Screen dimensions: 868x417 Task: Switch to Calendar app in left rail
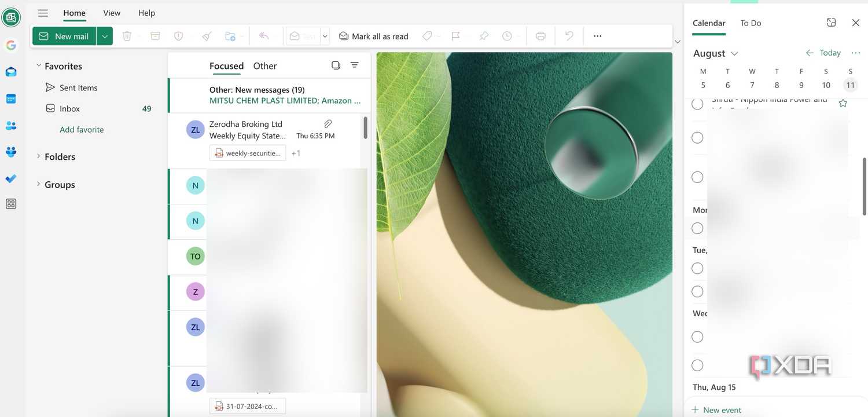11,98
